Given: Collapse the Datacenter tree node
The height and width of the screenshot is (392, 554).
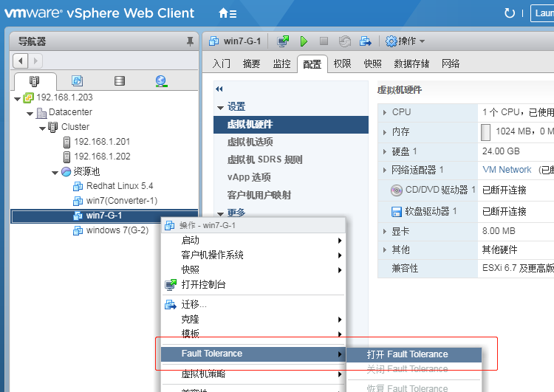Looking at the screenshot, I should pyautogui.click(x=30, y=114).
